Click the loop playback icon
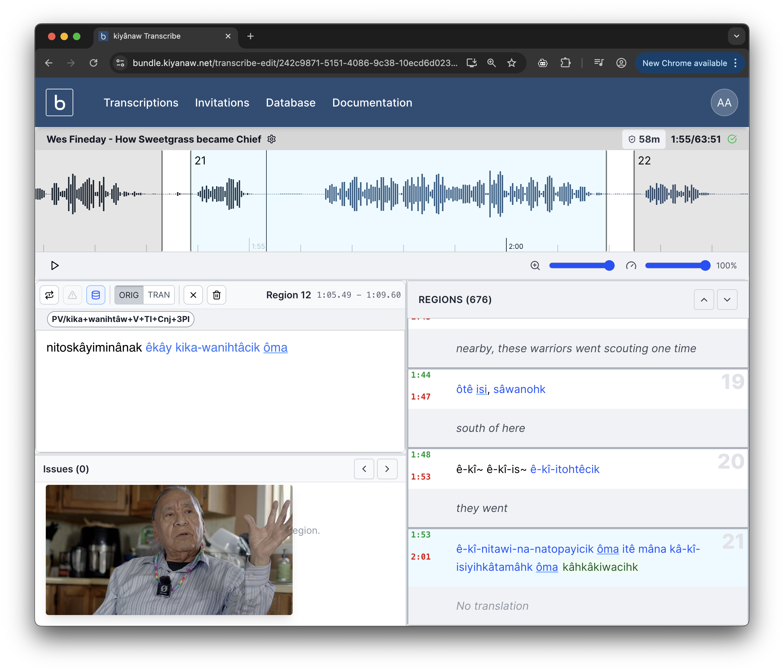 click(49, 295)
